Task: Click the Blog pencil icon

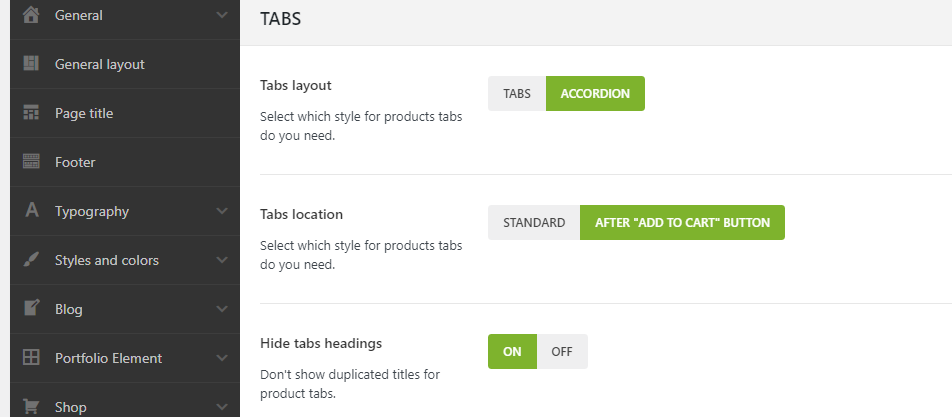Action: pos(31,309)
